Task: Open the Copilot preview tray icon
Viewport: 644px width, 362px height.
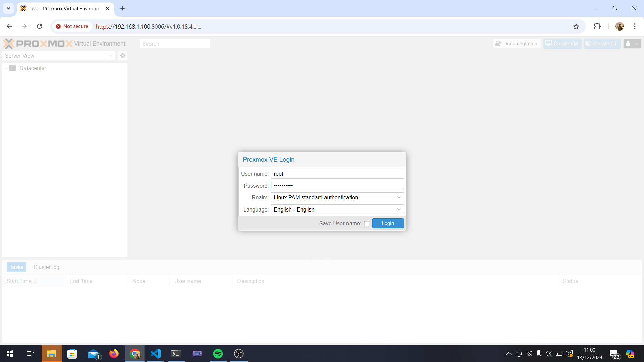Action: 630,354
